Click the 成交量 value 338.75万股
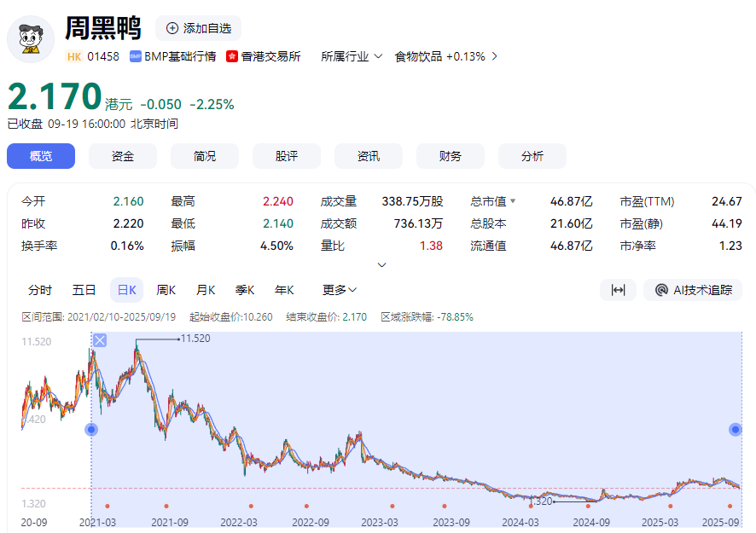 (412, 201)
